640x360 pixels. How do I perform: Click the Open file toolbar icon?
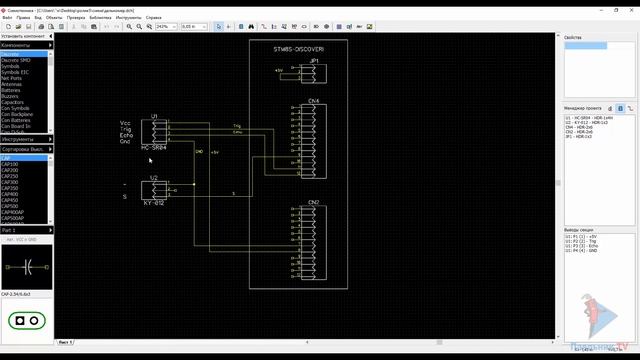[18, 27]
